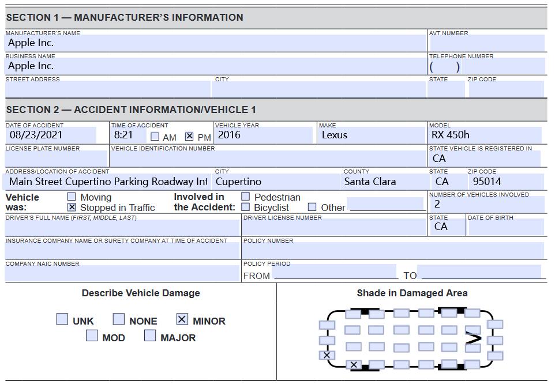The height and width of the screenshot is (392, 555).
Task: Click the Policy Period TO field
Action: click(x=479, y=272)
